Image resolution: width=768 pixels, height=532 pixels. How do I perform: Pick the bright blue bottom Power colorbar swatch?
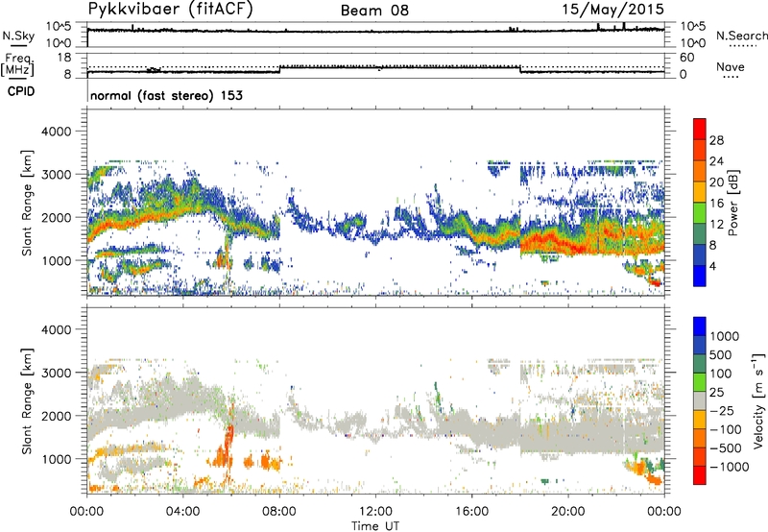[x=700, y=276]
